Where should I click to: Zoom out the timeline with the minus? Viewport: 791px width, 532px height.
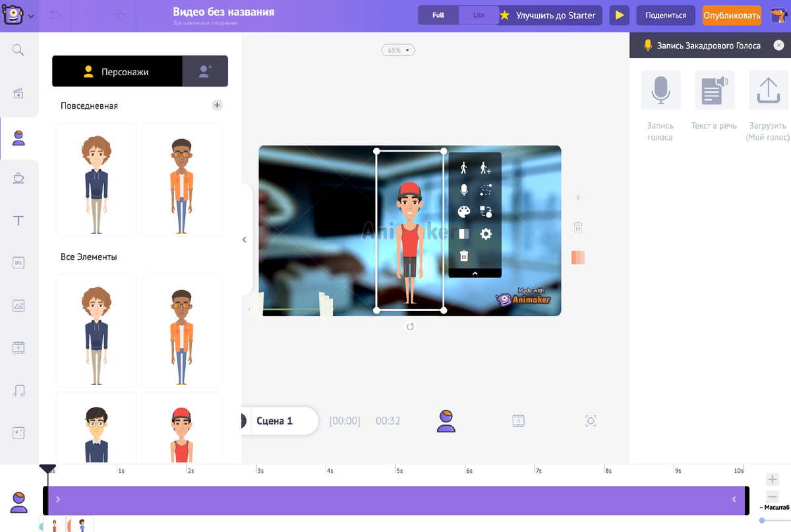(x=773, y=496)
